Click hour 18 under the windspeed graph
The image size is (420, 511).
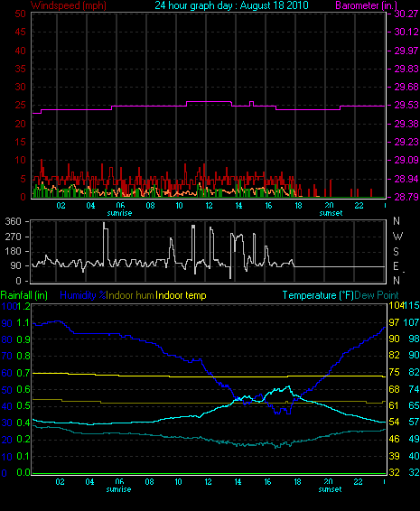point(298,206)
